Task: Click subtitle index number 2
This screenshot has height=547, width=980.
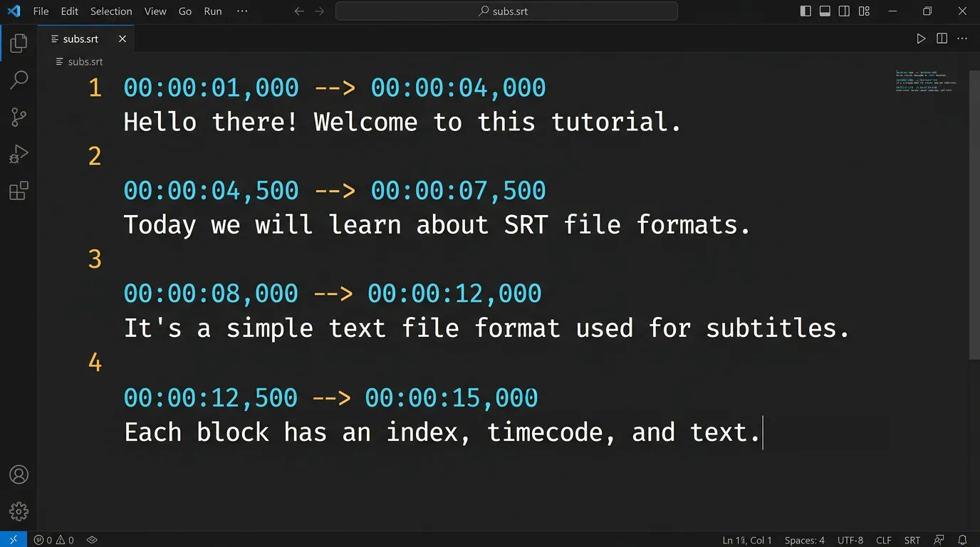Action: tap(95, 156)
